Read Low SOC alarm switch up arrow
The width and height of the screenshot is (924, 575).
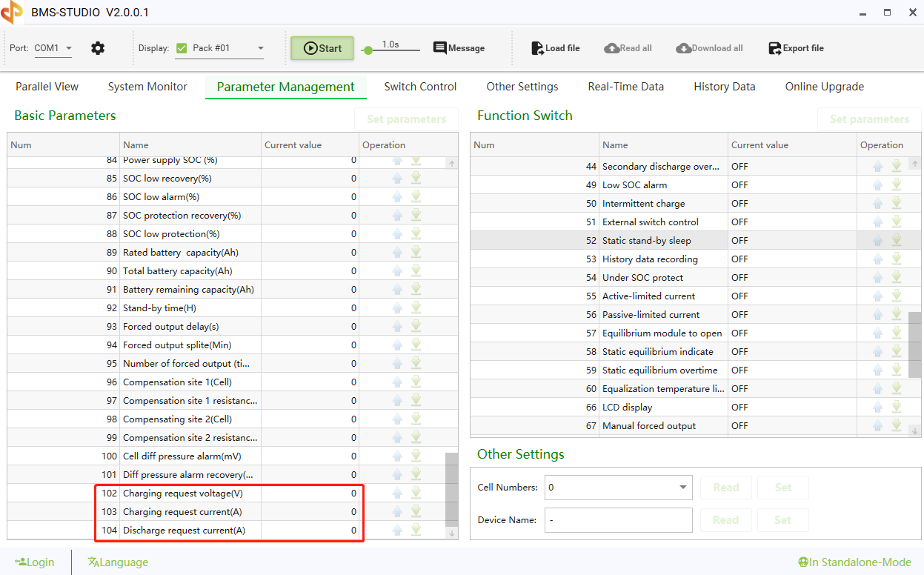tap(878, 185)
